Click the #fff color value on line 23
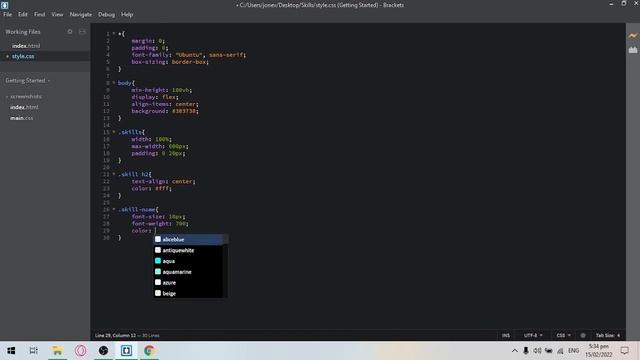Image resolution: width=640 pixels, height=360 pixels. tap(162, 189)
